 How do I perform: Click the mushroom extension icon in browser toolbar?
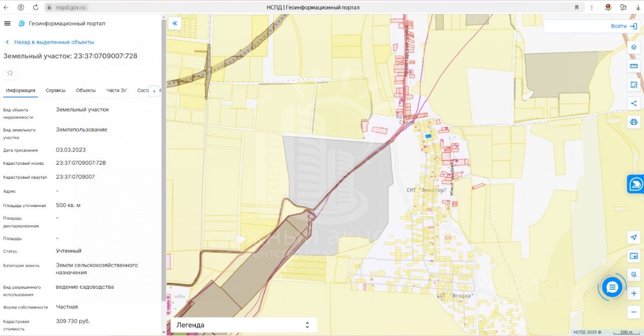pos(608,8)
